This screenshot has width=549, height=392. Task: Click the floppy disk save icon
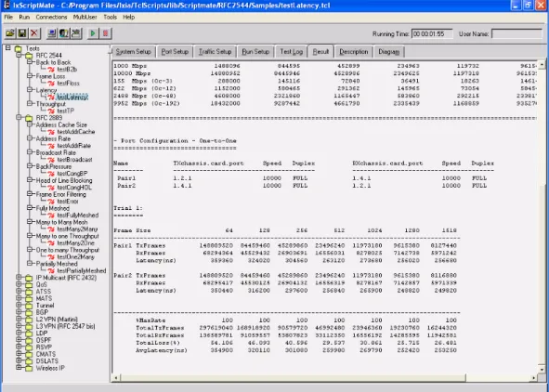coord(22,33)
